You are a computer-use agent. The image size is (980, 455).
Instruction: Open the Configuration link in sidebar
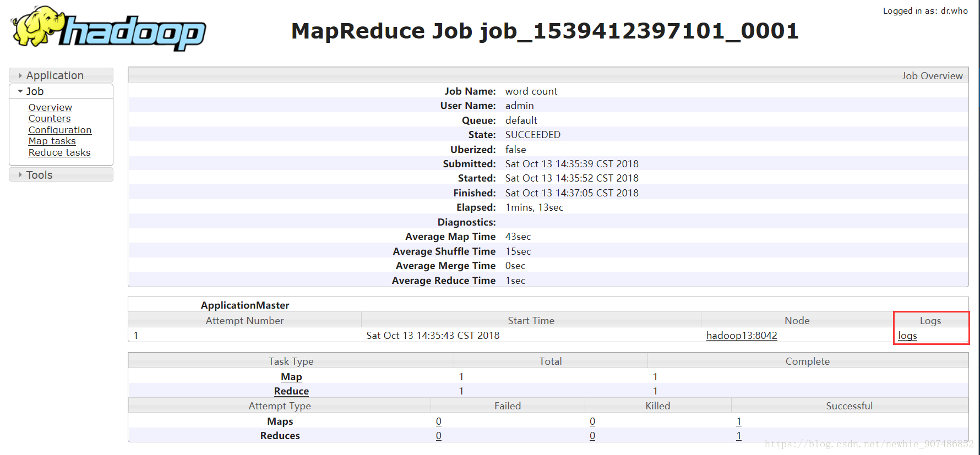tap(60, 130)
